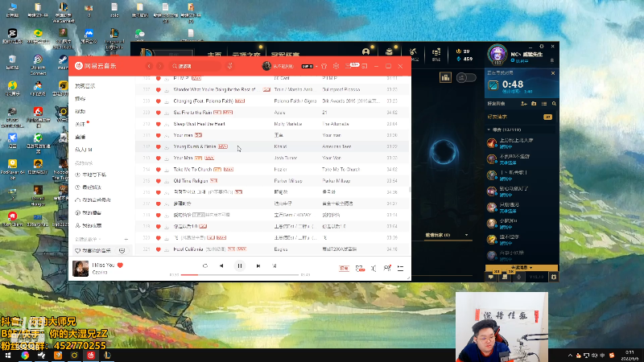
Task: Switch to League home tab 主页
Action: pos(214,54)
